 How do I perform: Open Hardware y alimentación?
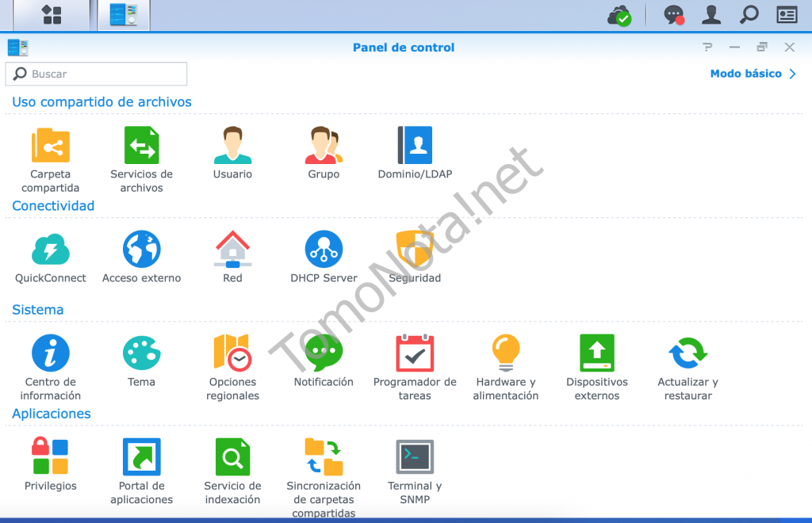[506, 353]
